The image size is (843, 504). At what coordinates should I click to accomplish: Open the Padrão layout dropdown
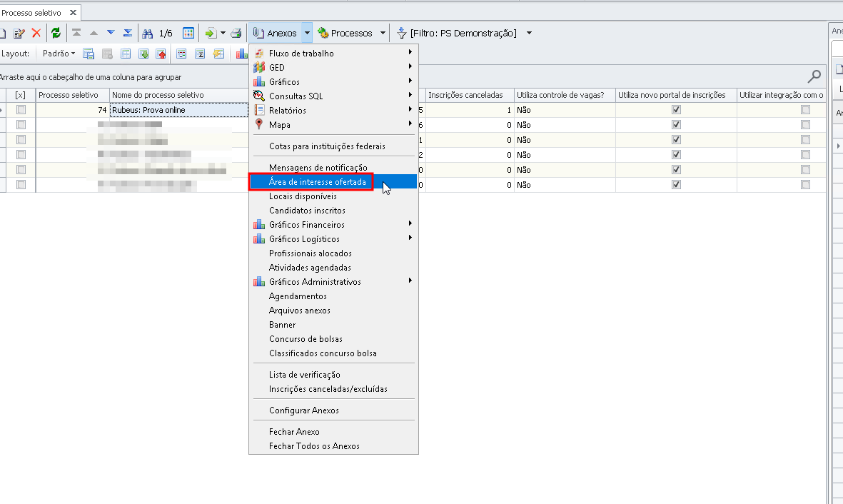pos(59,54)
